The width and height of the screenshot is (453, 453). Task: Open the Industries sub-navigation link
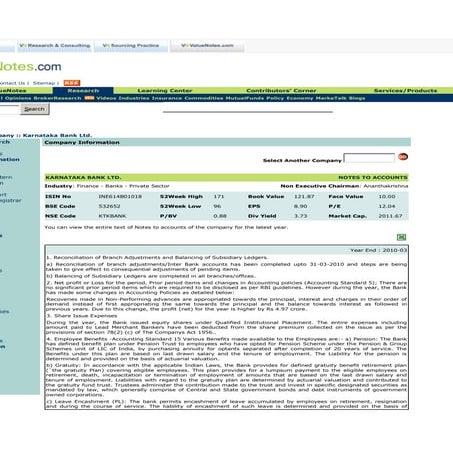pyautogui.click(x=134, y=98)
